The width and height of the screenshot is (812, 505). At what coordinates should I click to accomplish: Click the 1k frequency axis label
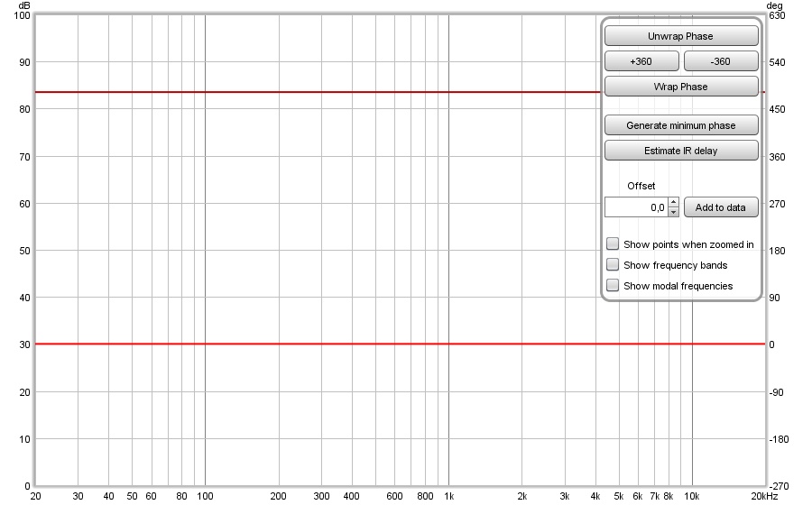click(448, 496)
